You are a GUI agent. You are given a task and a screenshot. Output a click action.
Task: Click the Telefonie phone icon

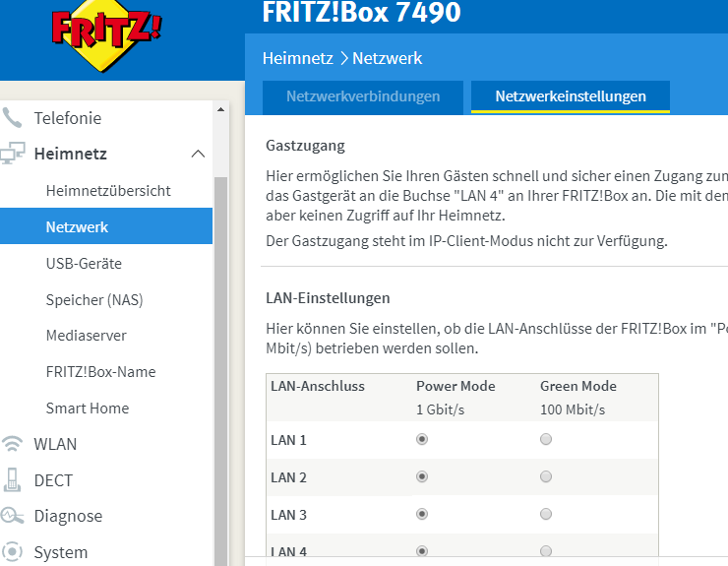pos(12,117)
